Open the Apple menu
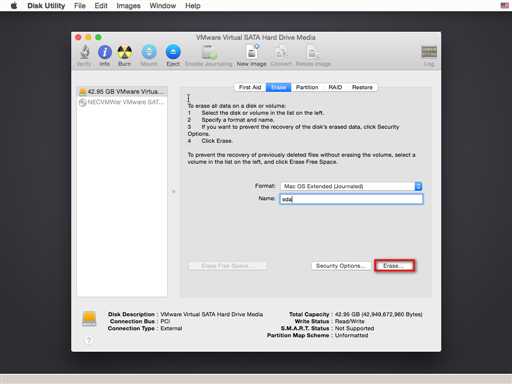This screenshot has width=512, height=384. point(14,6)
